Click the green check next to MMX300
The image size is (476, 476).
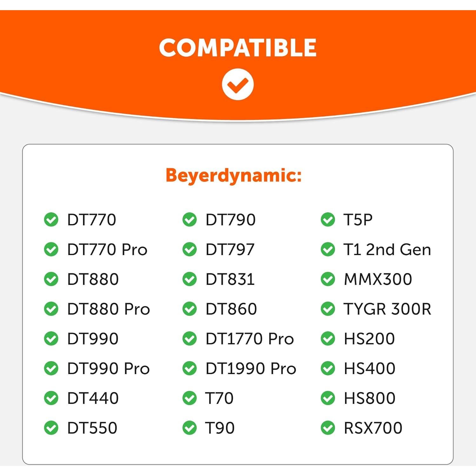[x=328, y=279]
